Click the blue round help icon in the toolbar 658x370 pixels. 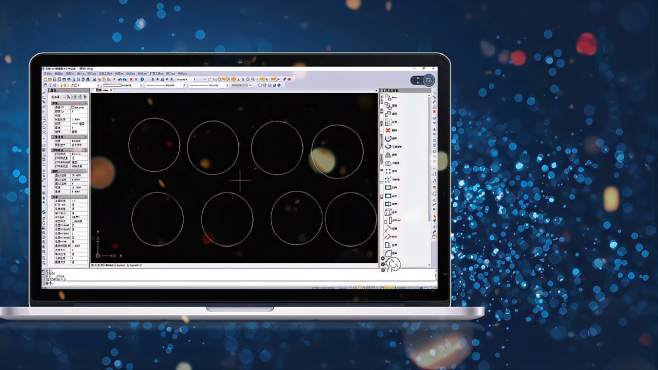(x=142, y=79)
